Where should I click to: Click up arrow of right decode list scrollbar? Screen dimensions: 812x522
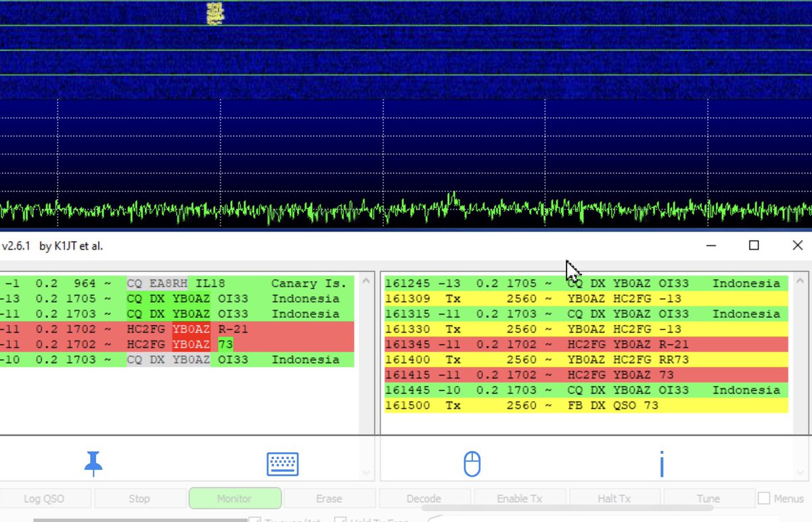800,280
